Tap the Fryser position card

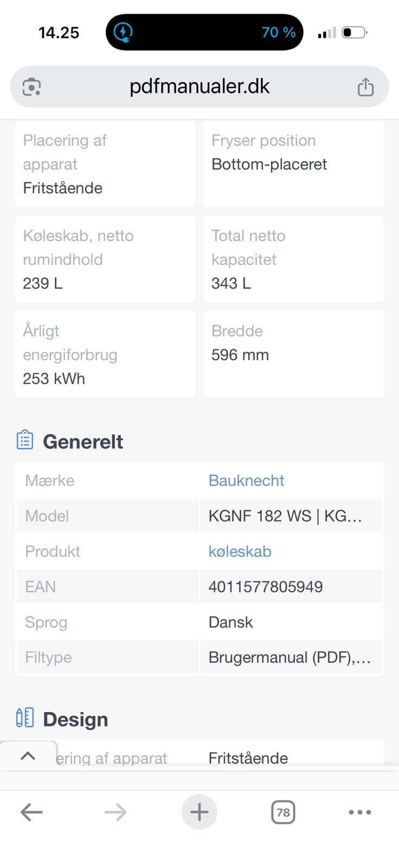click(x=293, y=163)
